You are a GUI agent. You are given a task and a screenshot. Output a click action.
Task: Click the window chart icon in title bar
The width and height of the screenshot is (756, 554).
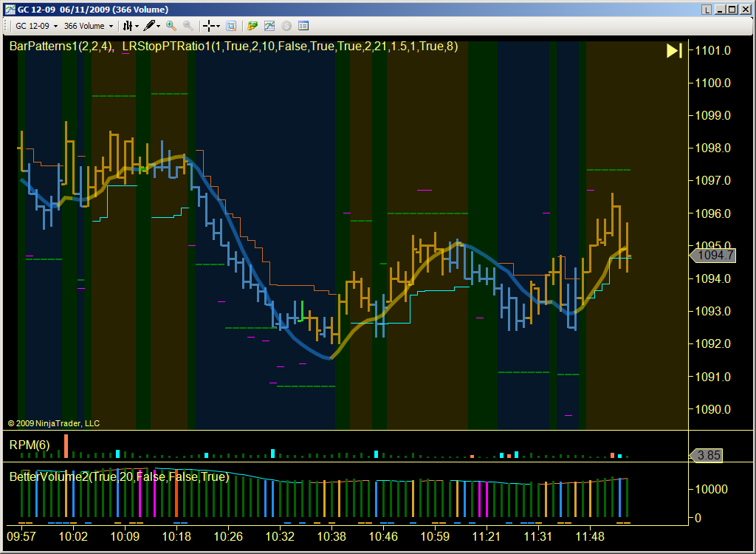click(x=10, y=9)
